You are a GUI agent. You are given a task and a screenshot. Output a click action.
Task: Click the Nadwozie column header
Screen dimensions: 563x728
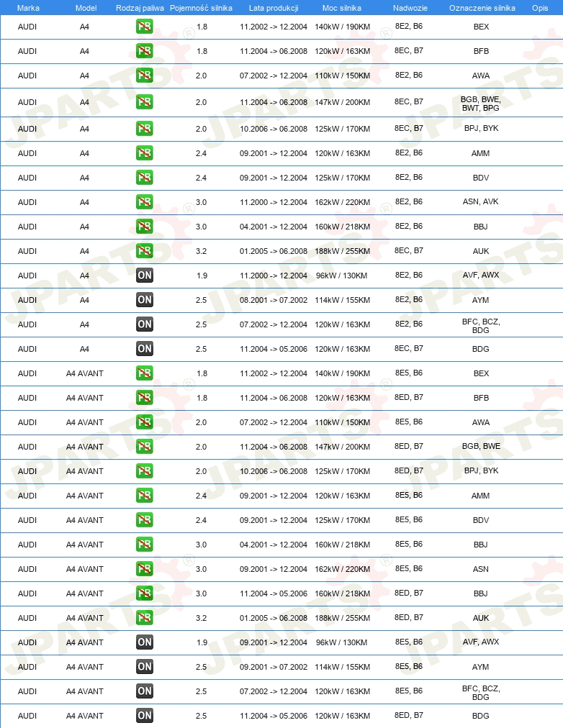click(x=410, y=8)
